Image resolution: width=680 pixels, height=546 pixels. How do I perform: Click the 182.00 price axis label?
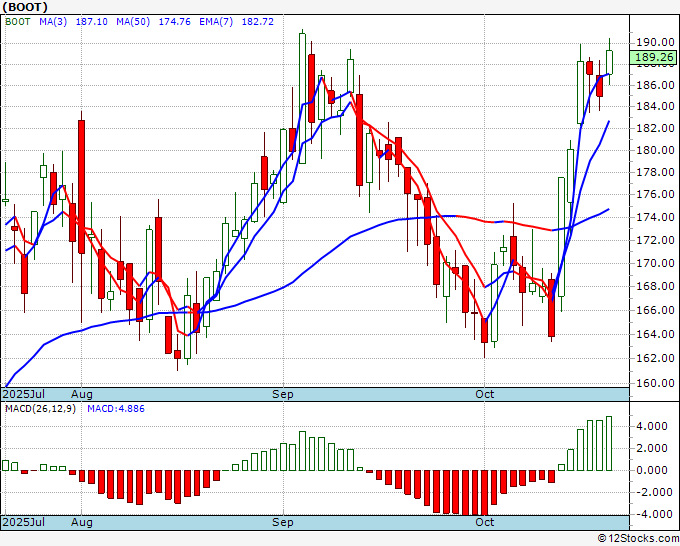coord(655,128)
